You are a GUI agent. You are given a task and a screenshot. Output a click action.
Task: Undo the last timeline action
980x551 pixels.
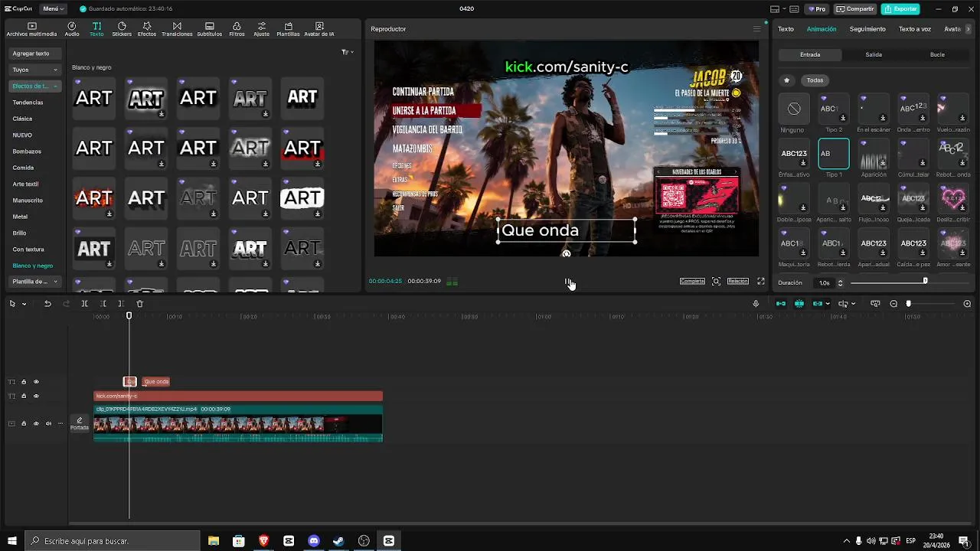pos(47,304)
